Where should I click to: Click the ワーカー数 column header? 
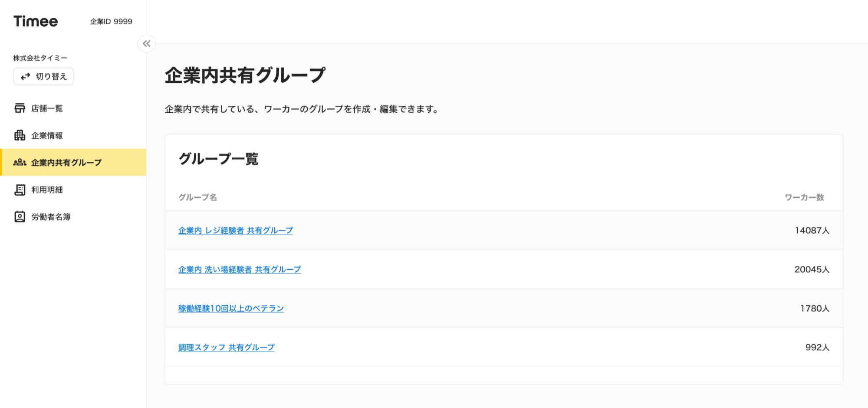[x=804, y=197]
